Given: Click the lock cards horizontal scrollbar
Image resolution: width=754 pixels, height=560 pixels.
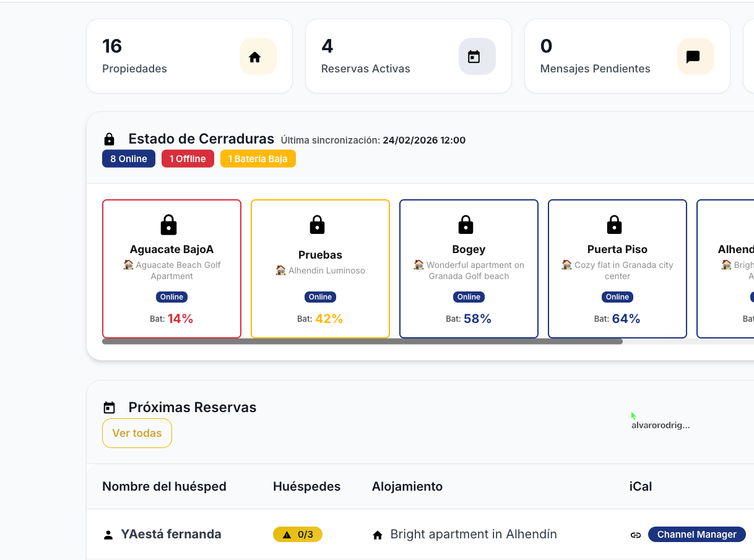Looking at the screenshot, I should pos(362,341).
